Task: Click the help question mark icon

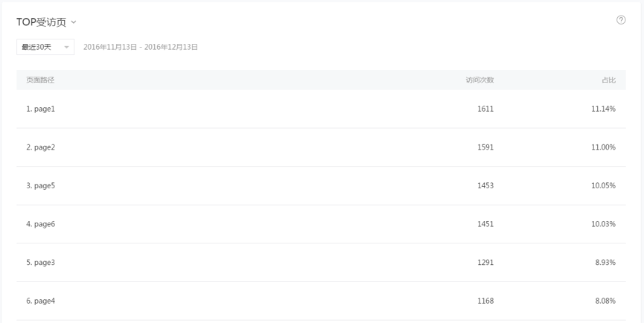Action: point(621,19)
